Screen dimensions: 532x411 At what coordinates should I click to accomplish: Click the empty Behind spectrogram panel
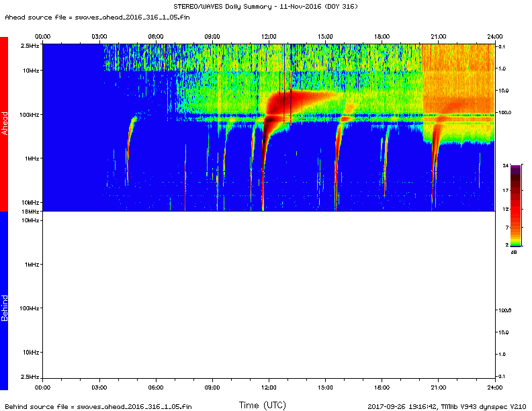(269, 300)
